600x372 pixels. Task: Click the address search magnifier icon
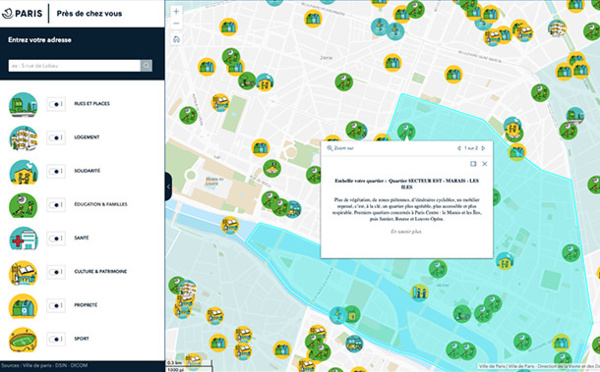146,66
